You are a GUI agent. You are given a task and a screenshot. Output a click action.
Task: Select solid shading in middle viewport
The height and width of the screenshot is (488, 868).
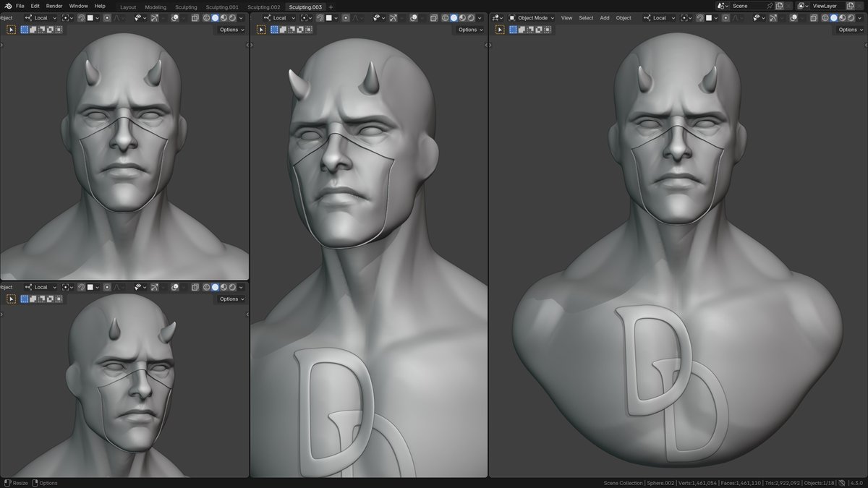(x=454, y=18)
